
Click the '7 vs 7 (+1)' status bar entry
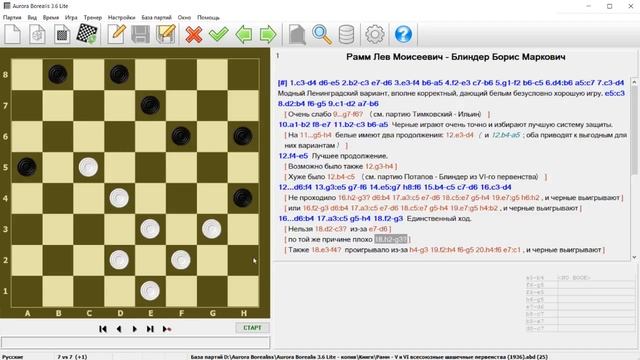pos(72,357)
